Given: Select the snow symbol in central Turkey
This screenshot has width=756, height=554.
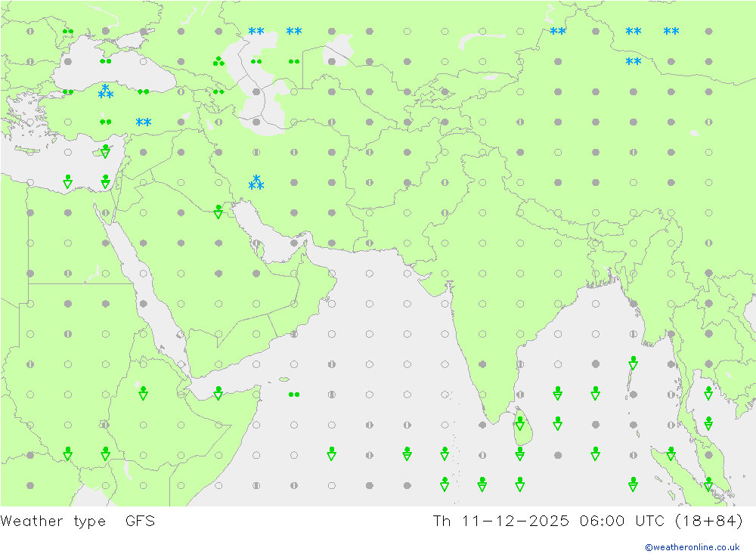Looking at the screenshot, I should coord(143,122).
